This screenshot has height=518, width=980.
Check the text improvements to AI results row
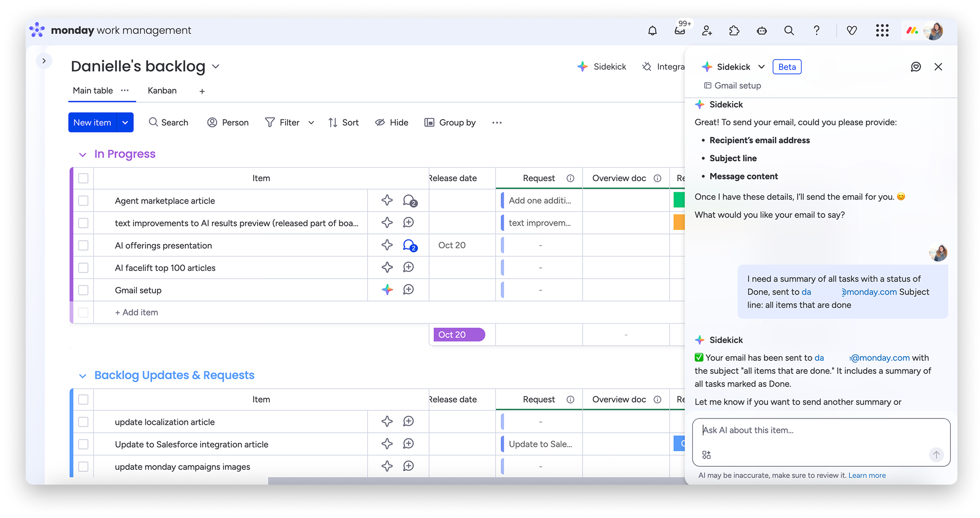click(x=83, y=223)
